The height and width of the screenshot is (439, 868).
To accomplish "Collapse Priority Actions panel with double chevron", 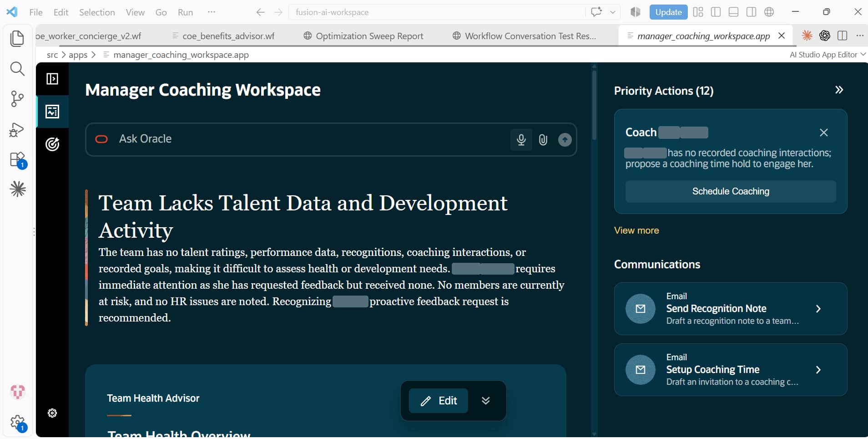I will click(839, 90).
